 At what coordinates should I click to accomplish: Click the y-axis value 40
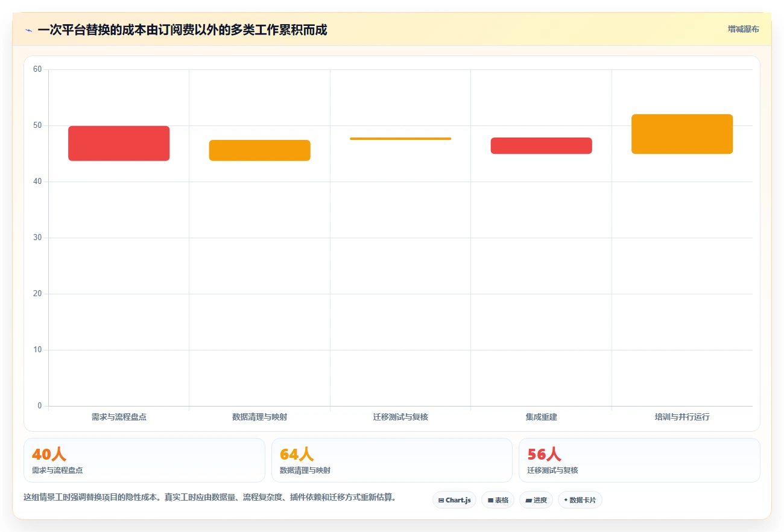[37, 182]
